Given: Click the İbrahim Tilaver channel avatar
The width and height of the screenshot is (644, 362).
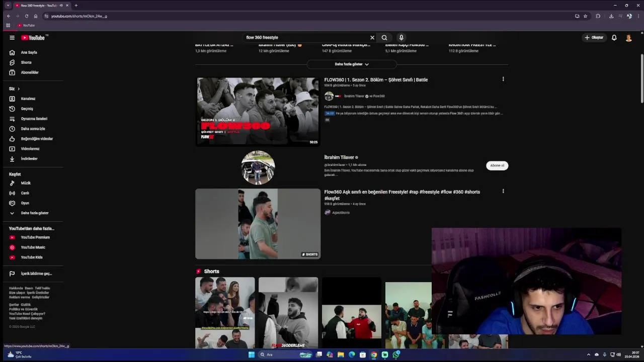Looking at the screenshot, I should (x=258, y=167).
